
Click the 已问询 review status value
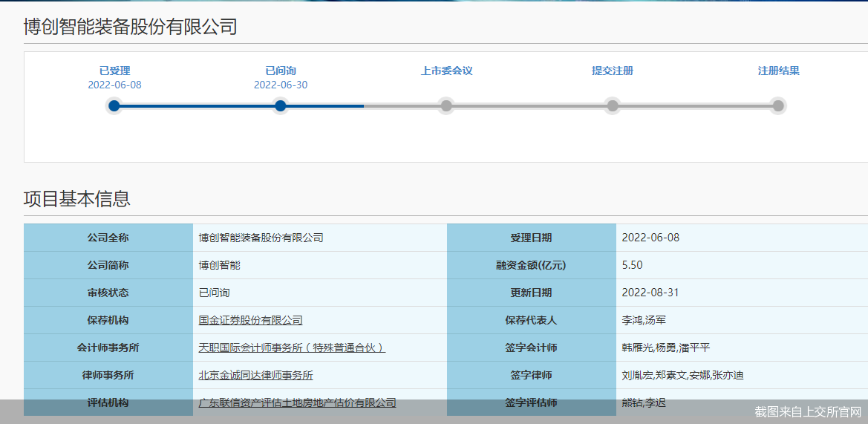coord(215,293)
